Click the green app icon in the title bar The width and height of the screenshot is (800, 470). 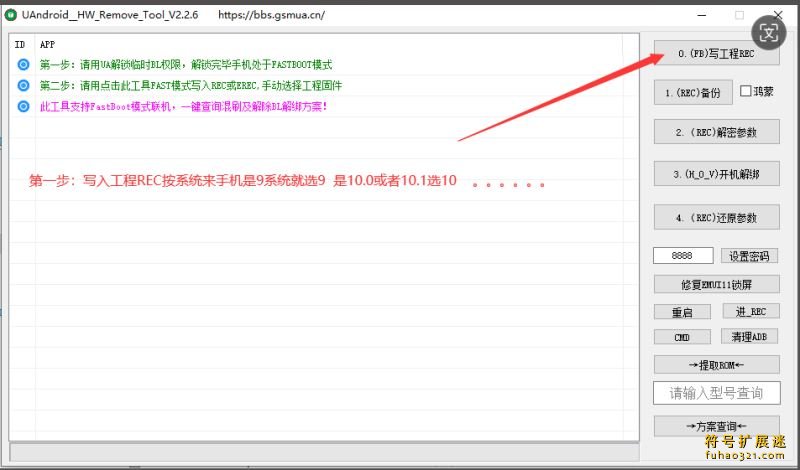coord(10,15)
